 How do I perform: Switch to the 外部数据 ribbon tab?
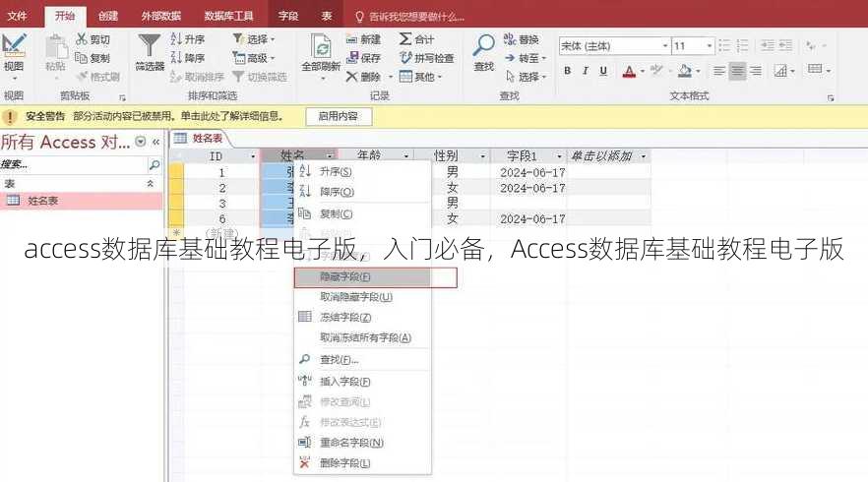161,16
